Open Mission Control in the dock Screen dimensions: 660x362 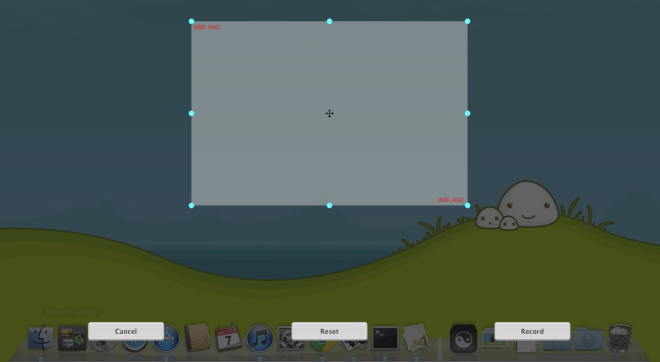[72, 338]
